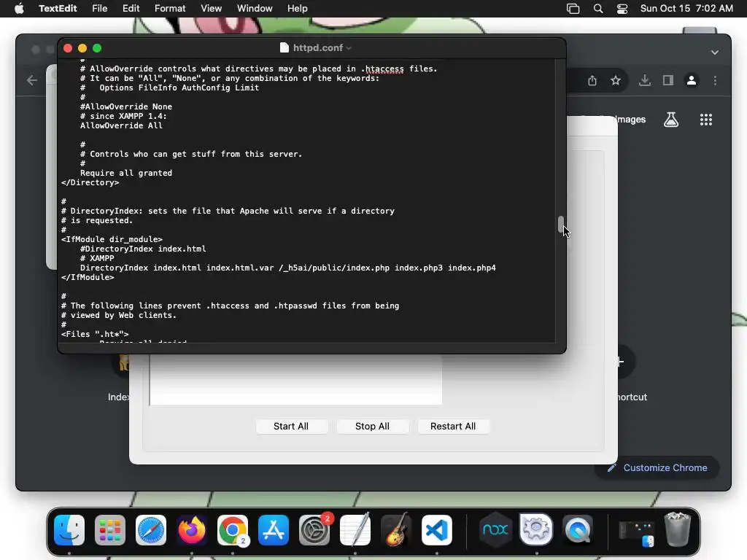
Task: Click the DirectoryIndex line with _h5ai path
Action: 287,268
